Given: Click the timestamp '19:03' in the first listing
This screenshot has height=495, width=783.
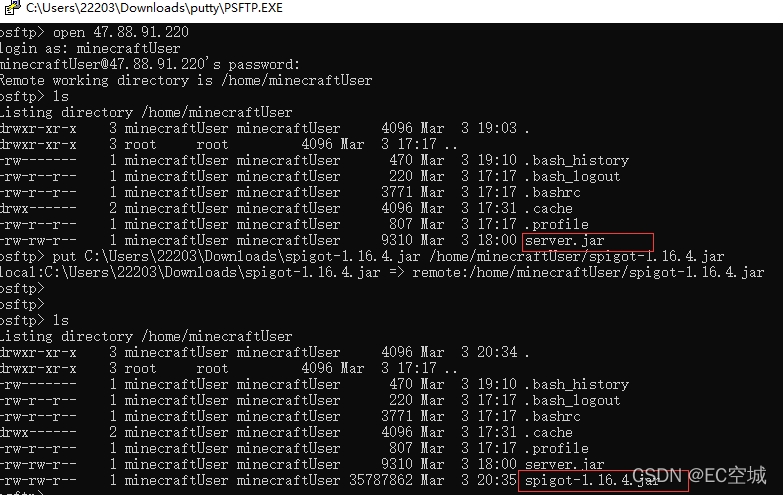Looking at the screenshot, I should pos(496,128).
